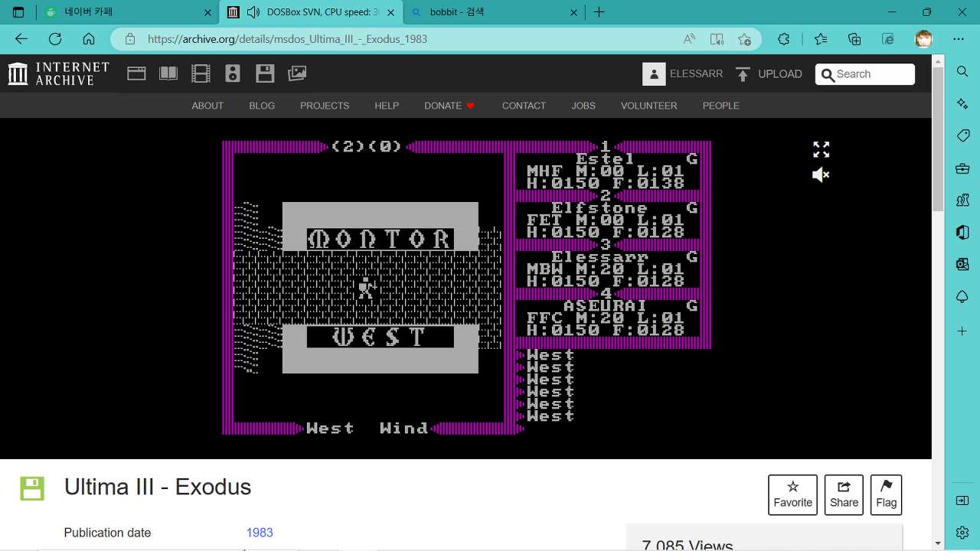Open the sidebar Microsoft 365 icon
The image size is (980, 551).
pyautogui.click(x=962, y=233)
